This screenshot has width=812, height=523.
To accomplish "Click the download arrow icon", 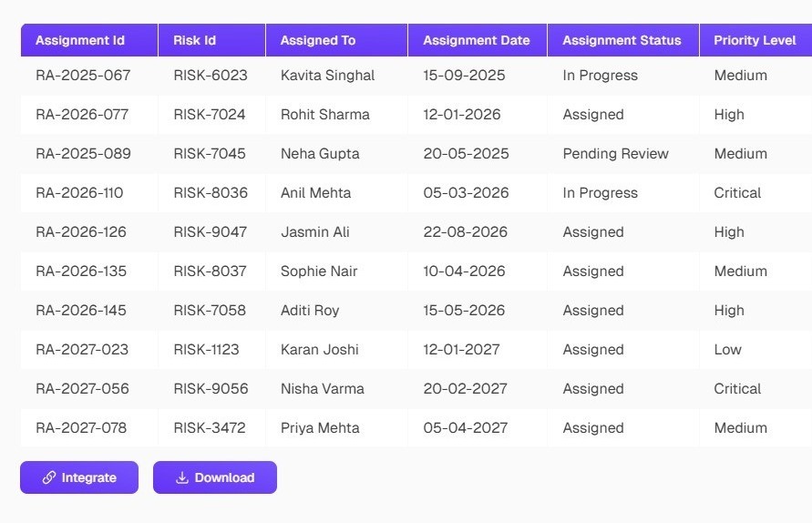I will [181, 477].
